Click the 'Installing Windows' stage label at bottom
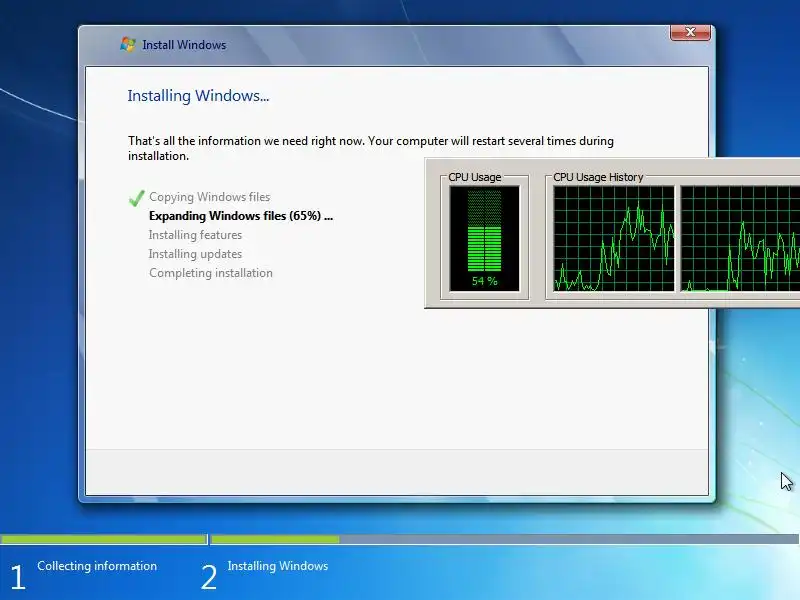The height and width of the screenshot is (600, 800). coord(278,566)
